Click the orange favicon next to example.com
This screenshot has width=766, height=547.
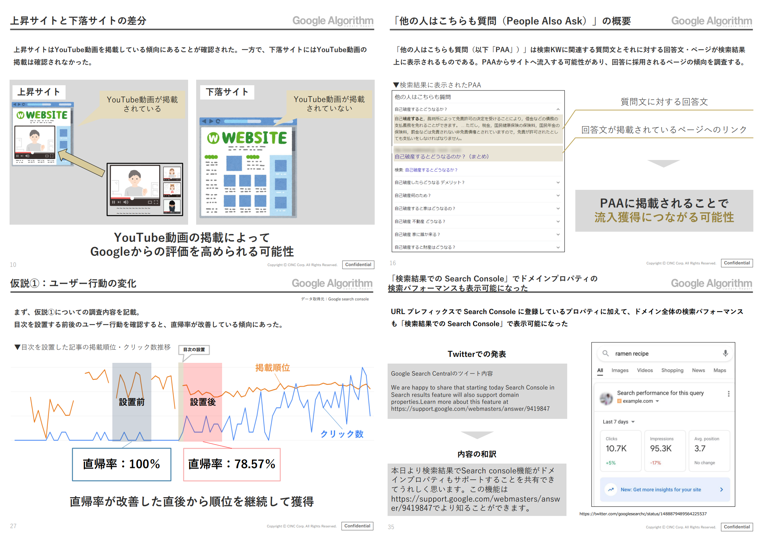619,401
